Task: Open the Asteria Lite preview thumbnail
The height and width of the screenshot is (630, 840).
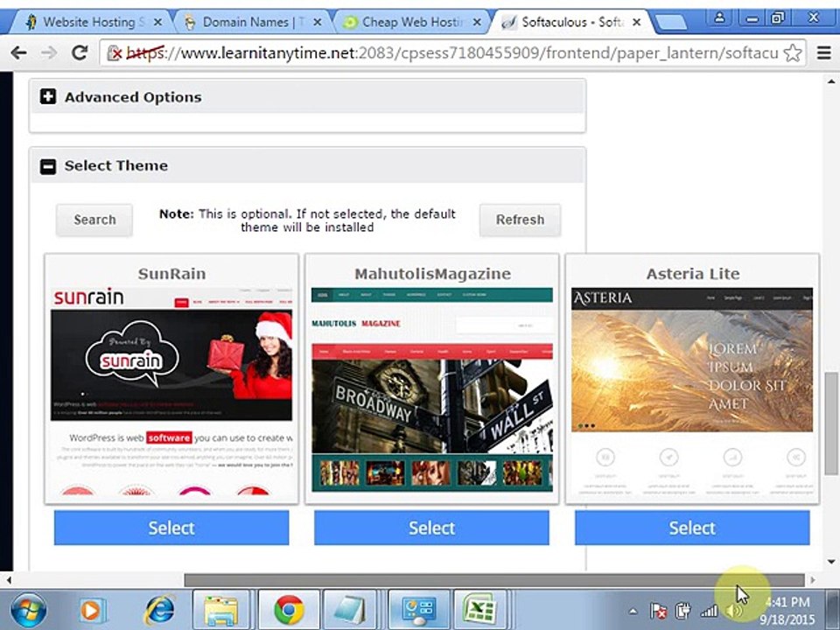Action: [692, 391]
